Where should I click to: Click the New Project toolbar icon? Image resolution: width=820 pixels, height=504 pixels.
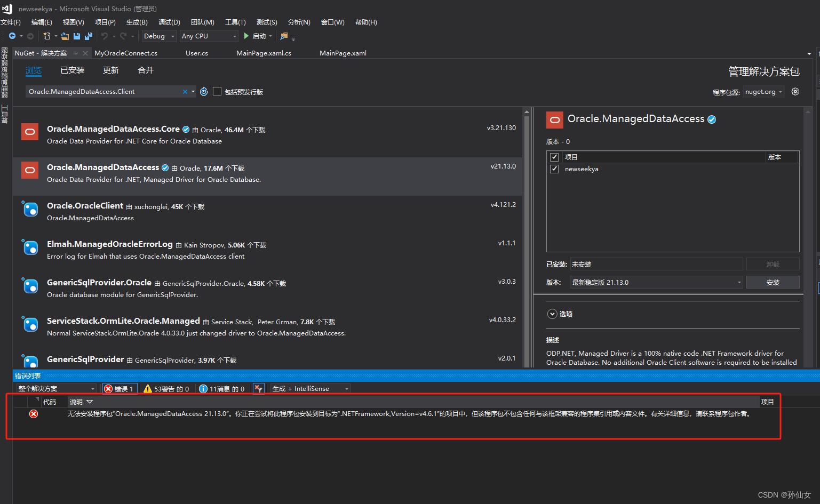(47, 36)
